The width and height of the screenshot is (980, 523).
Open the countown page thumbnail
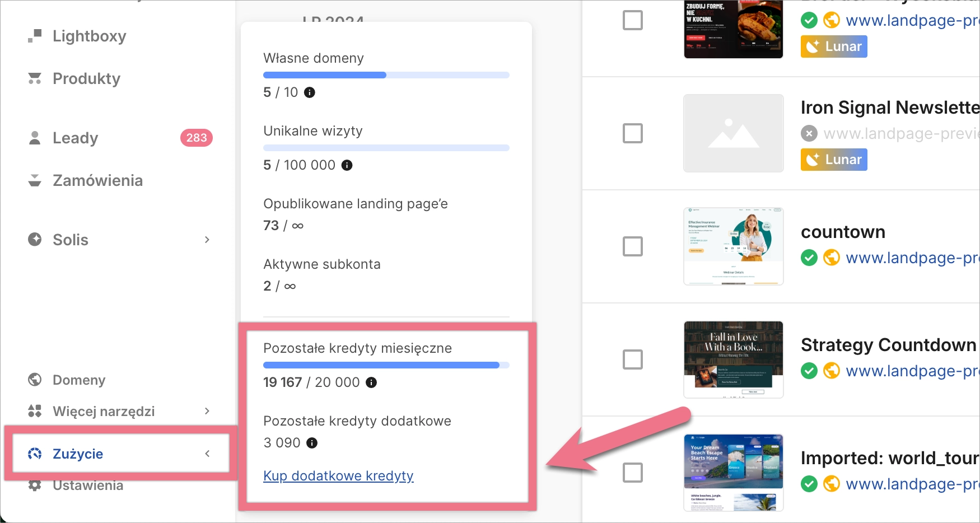point(734,246)
